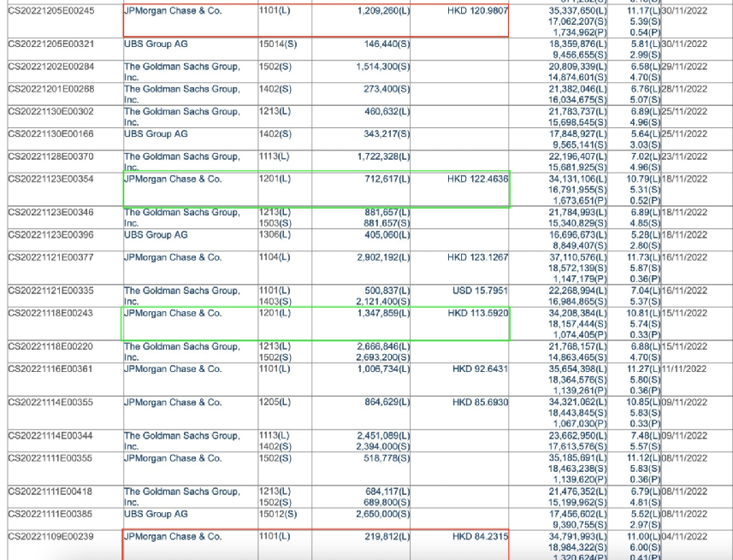Click share count 1,209,260(L)
733x560 pixels.
click(x=383, y=11)
